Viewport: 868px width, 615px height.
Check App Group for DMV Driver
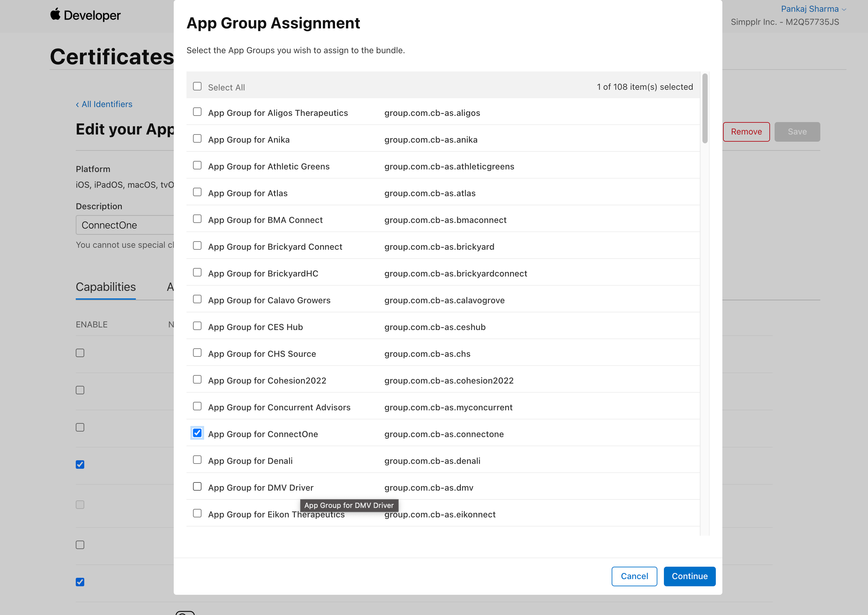pos(197,487)
